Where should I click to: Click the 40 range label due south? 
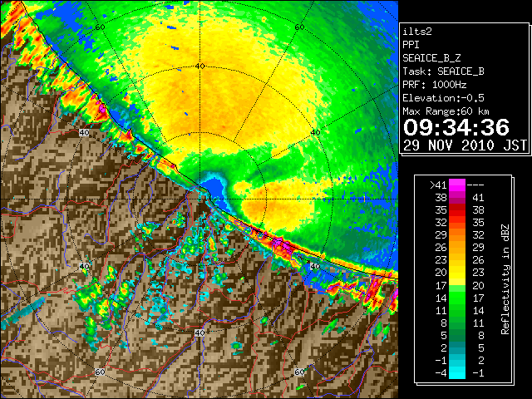[199, 332]
